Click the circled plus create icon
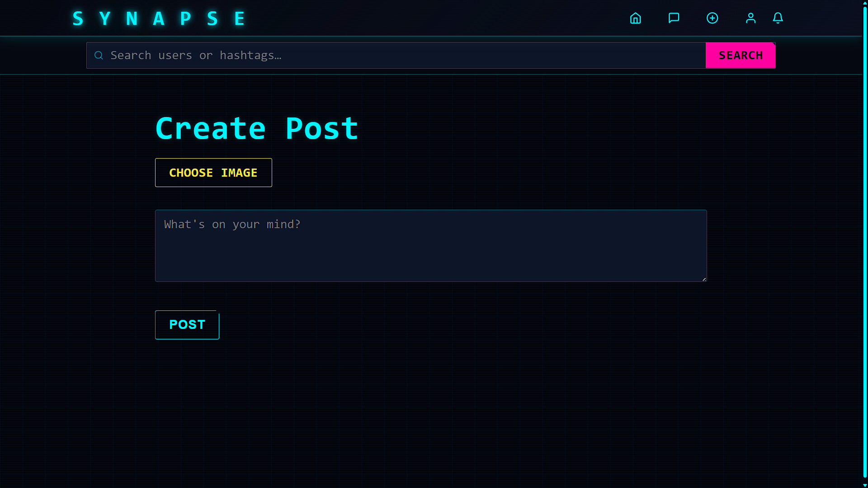 click(712, 18)
